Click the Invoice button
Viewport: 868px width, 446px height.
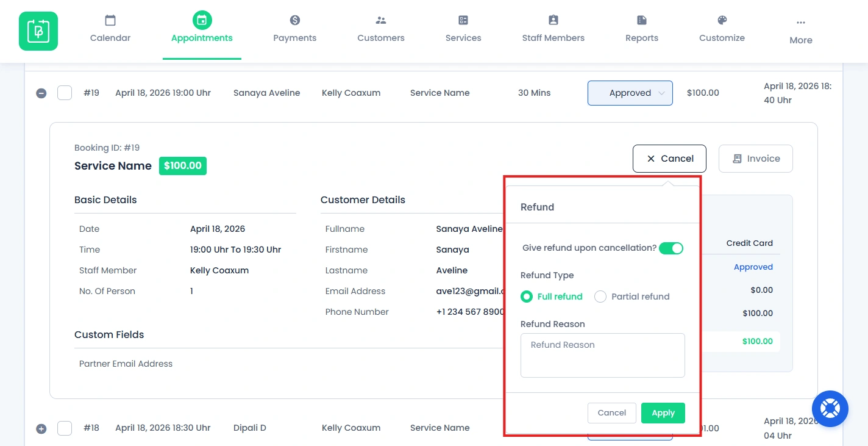coord(756,159)
